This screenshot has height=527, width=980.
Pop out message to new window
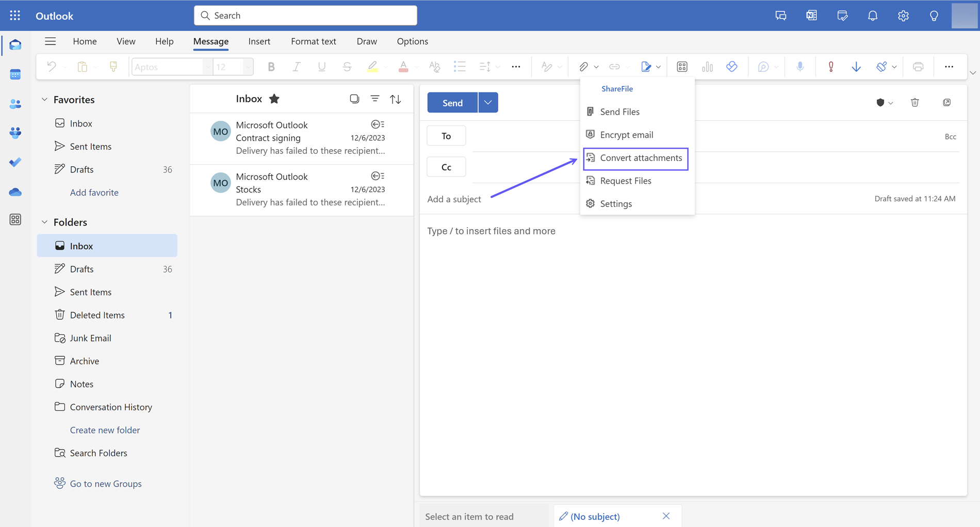pos(947,103)
